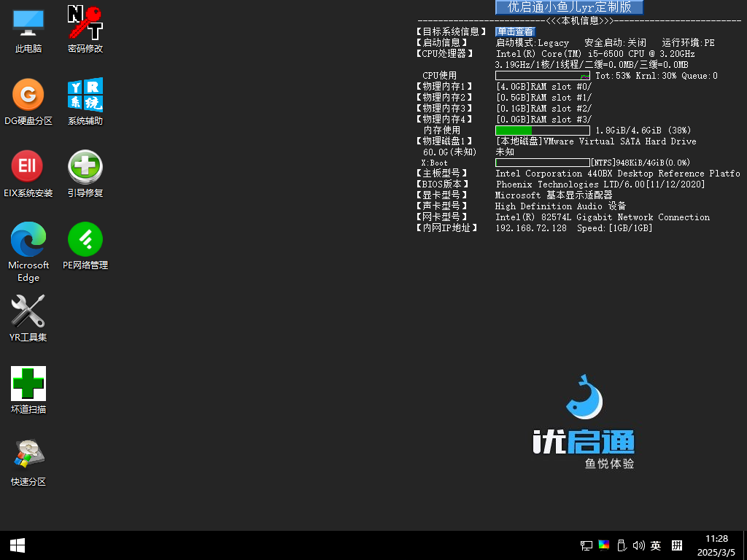Select the Intel(R) Core i5-6500 CPU text
Viewport: 747px width, 560px height.
595,54
